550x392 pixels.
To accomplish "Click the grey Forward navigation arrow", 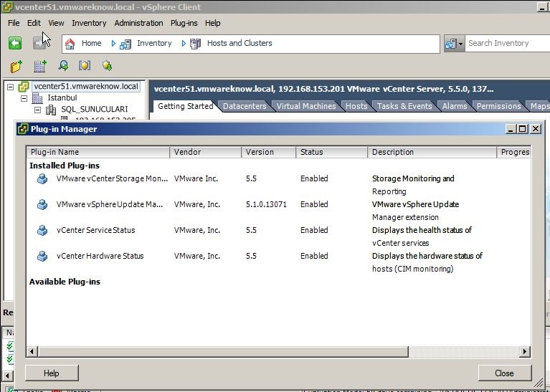I will 39,43.
